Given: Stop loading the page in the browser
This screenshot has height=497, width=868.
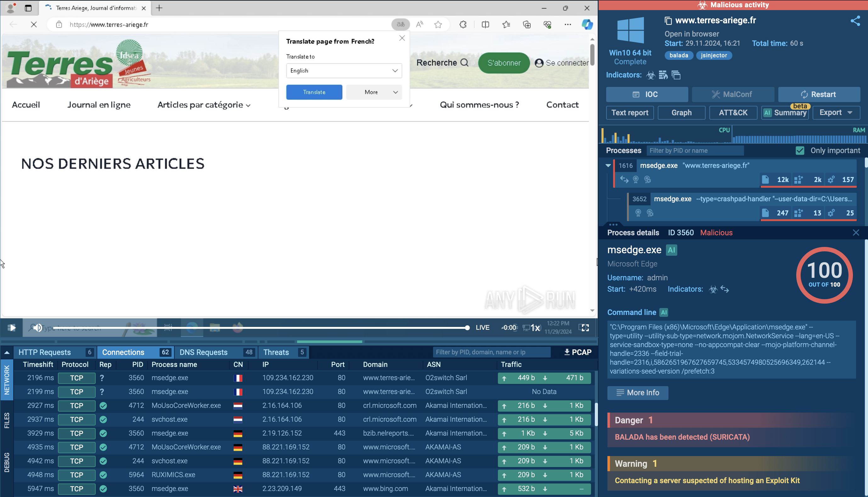Looking at the screenshot, I should [x=34, y=25].
